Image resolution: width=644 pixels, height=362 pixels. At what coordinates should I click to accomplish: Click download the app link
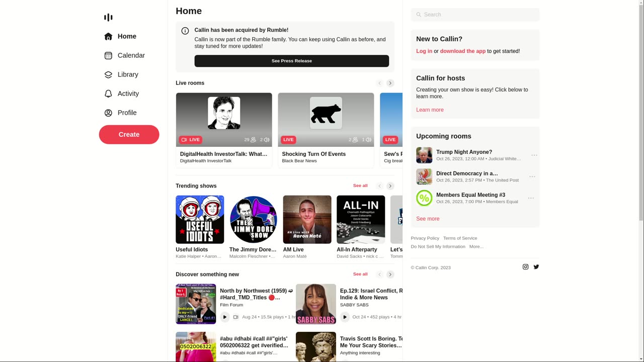point(463,51)
